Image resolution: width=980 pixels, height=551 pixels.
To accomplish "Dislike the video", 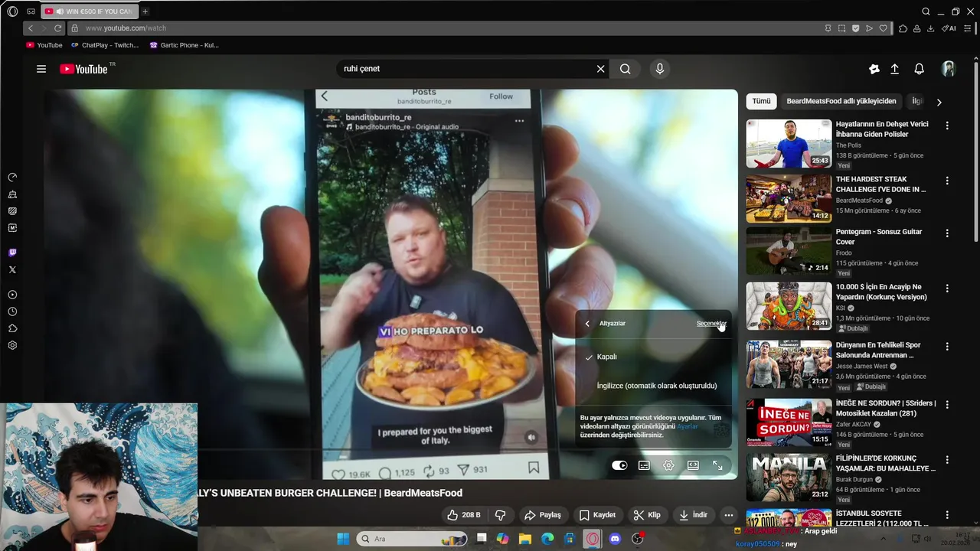I will (500, 515).
